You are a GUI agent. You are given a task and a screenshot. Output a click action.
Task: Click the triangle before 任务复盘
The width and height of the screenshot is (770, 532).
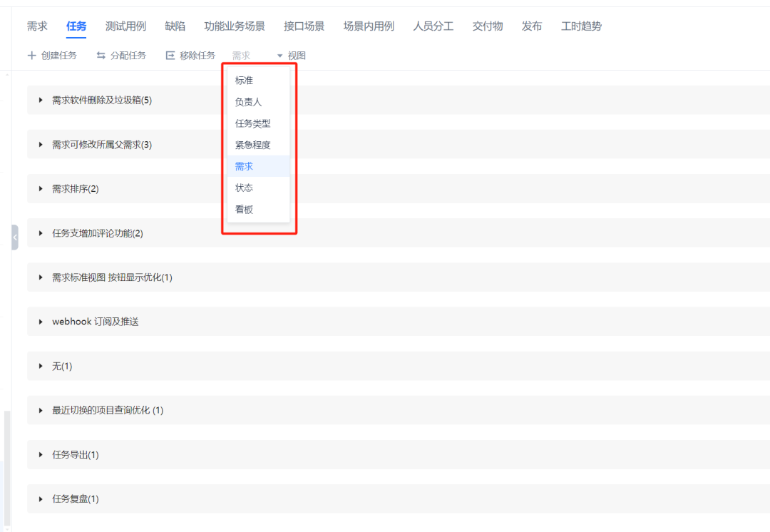click(41, 498)
